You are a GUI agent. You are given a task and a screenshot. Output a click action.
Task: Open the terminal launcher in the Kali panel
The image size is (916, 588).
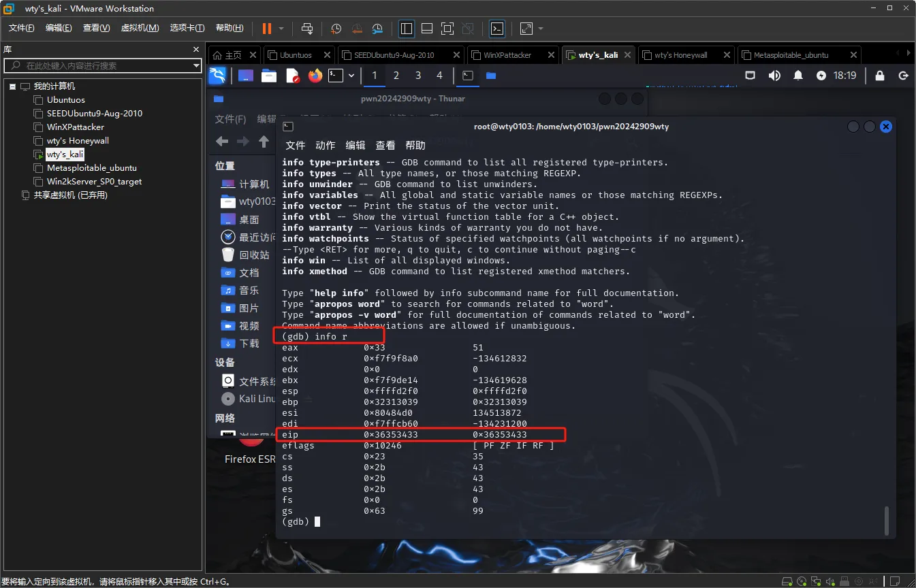(336, 76)
